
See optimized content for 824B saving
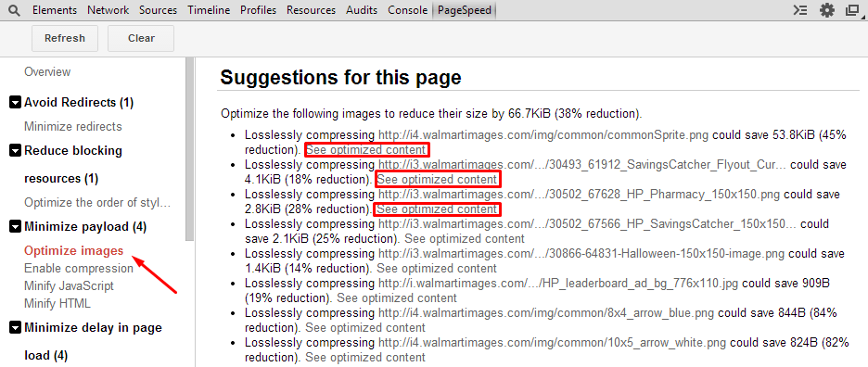365,357
